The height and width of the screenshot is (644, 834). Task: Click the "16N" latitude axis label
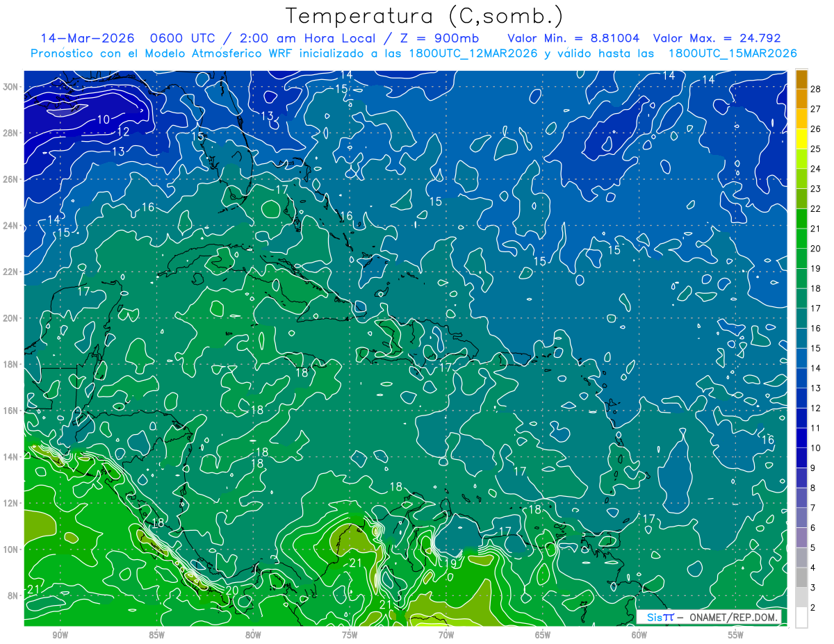[x=11, y=411]
